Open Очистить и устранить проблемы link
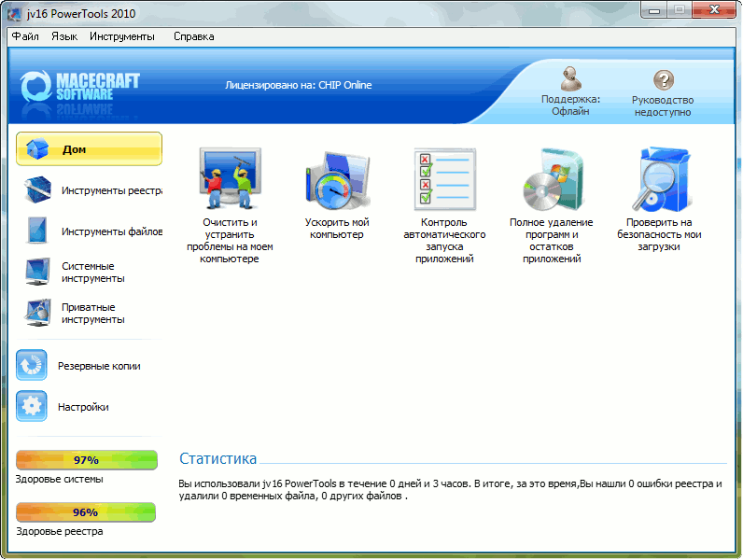The image size is (743, 560). 230,241
